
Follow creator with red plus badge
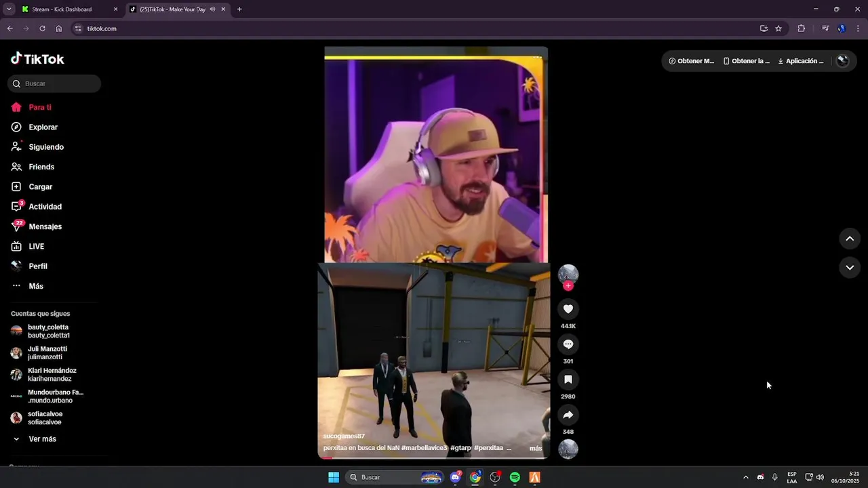tap(568, 286)
